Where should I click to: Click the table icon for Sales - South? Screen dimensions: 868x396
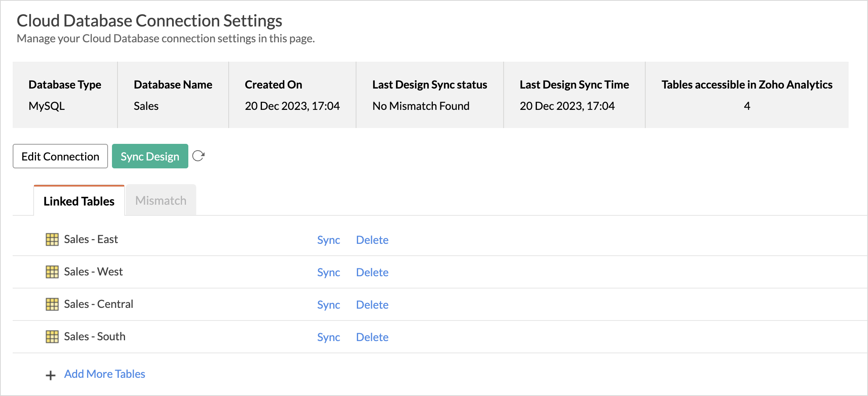click(x=52, y=337)
